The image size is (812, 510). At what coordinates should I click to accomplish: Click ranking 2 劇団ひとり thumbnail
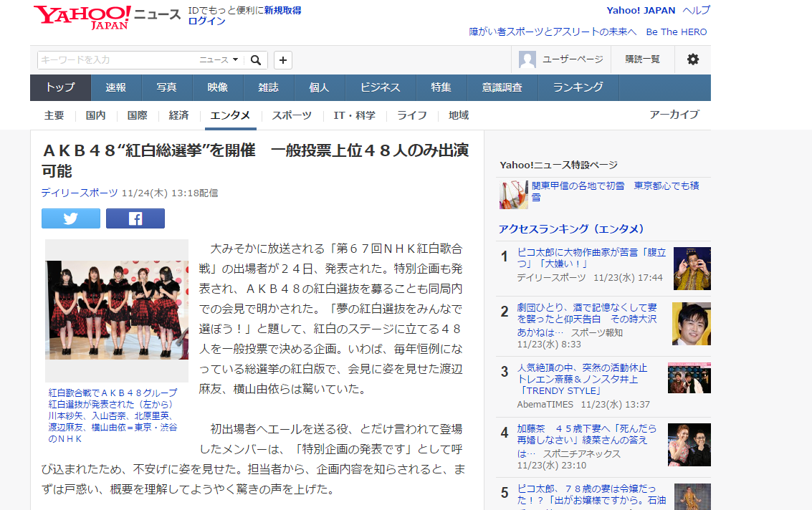(692, 324)
